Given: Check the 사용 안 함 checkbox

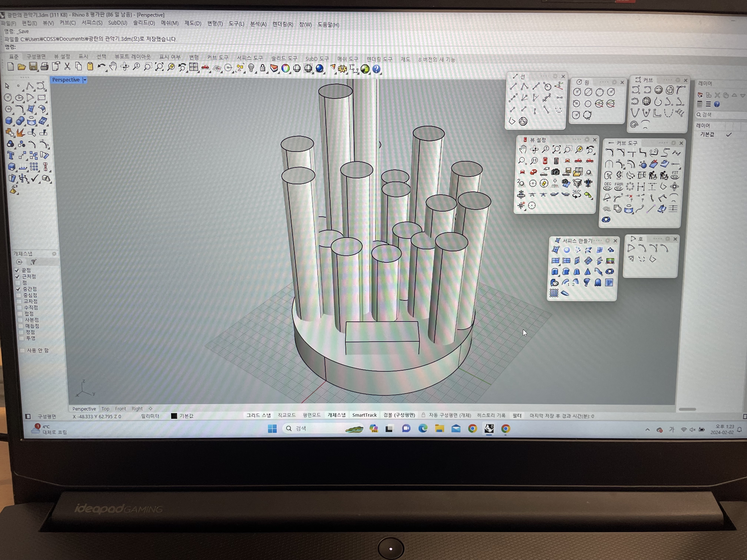Looking at the screenshot, I should pyautogui.click(x=22, y=350).
